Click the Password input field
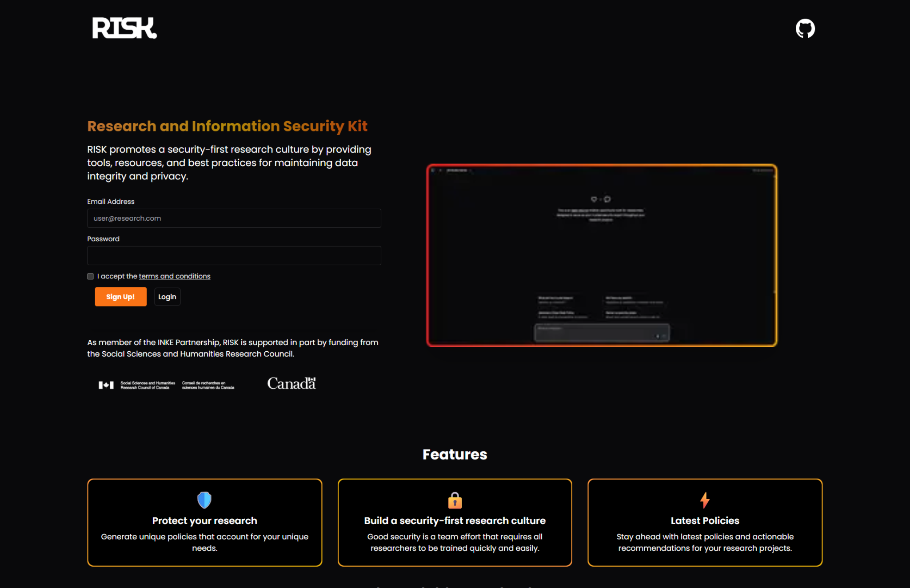Screen dimensions: 910x588 [234, 255]
